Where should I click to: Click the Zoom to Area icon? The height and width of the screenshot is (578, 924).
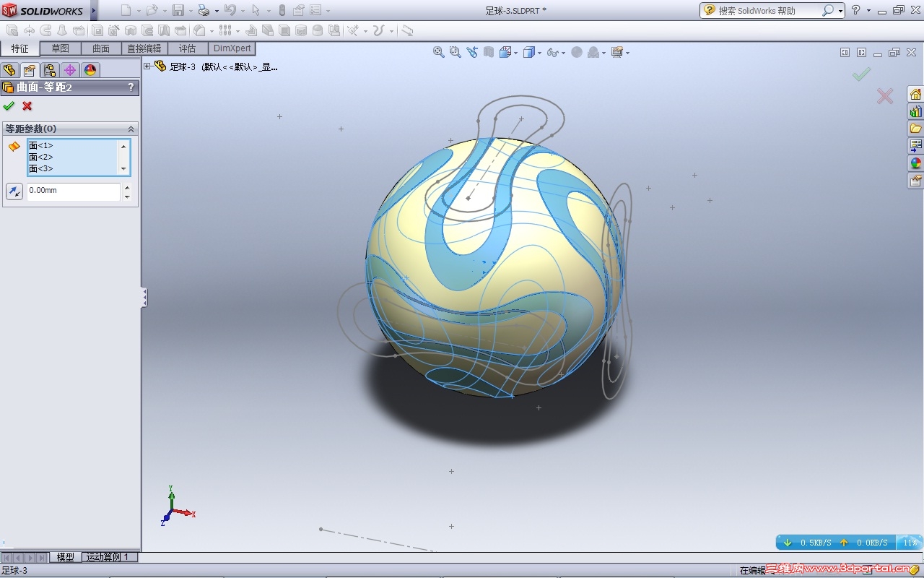[x=455, y=52]
